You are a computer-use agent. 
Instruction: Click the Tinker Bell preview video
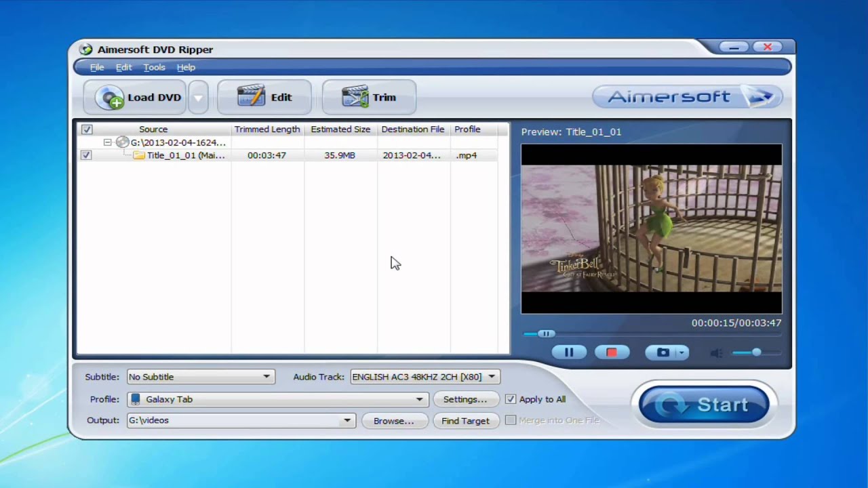pos(651,228)
